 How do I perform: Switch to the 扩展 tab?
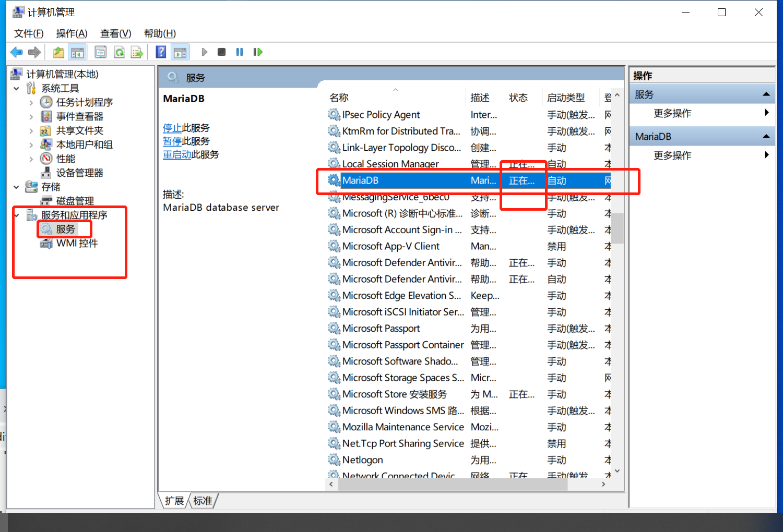[x=174, y=501]
